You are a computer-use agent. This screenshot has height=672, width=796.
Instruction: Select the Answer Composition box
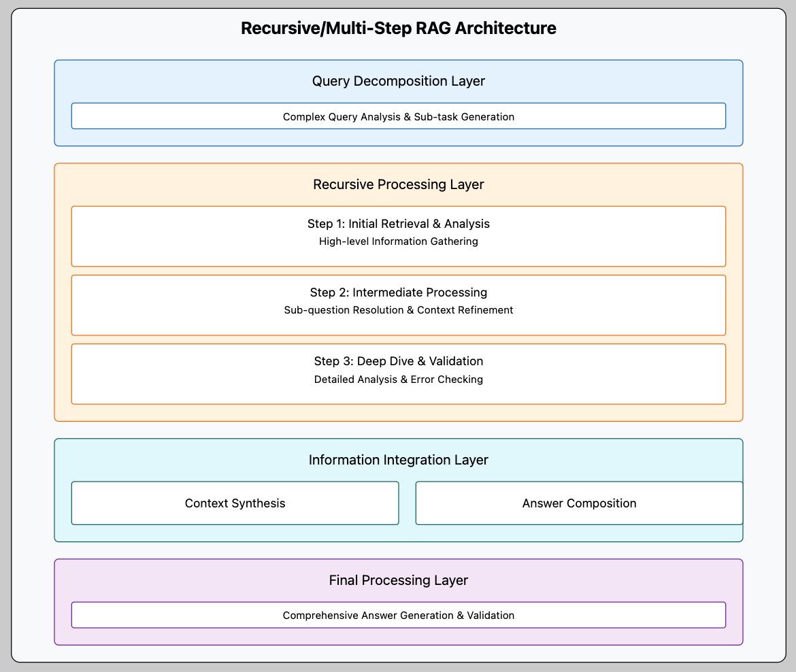pos(579,503)
